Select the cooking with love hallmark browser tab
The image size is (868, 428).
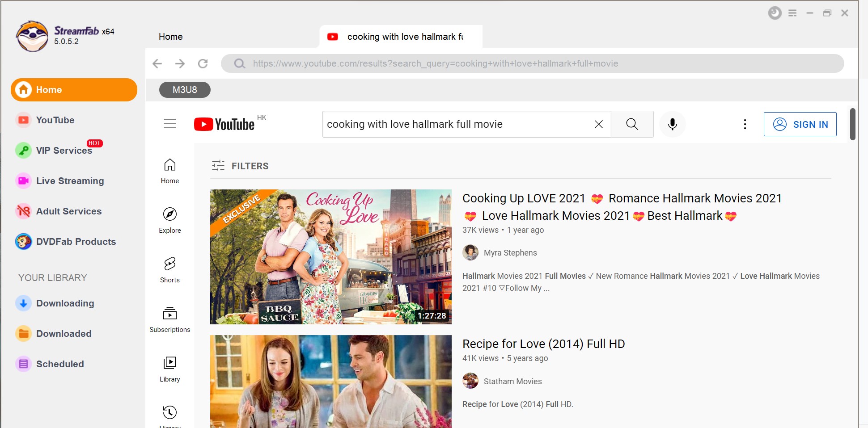point(400,37)
